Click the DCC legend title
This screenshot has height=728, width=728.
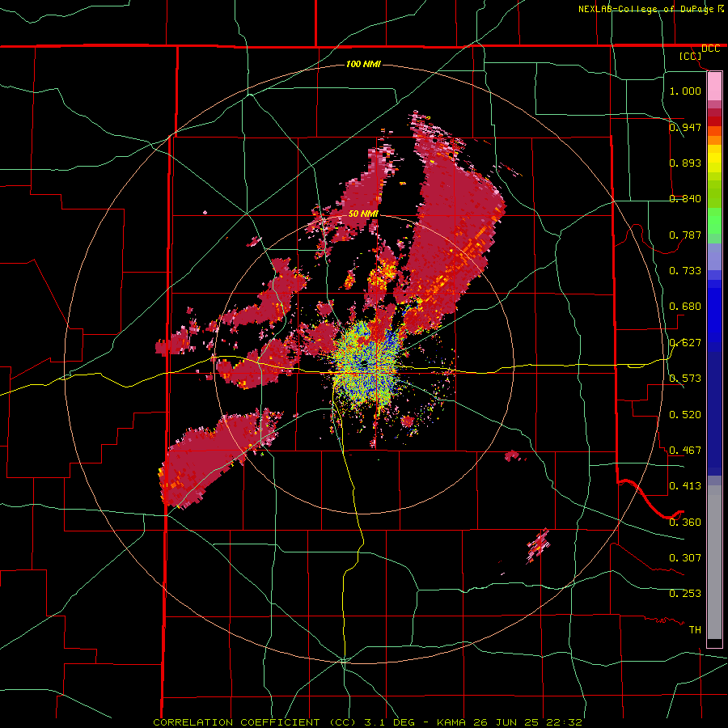click(x=710, y=49)
